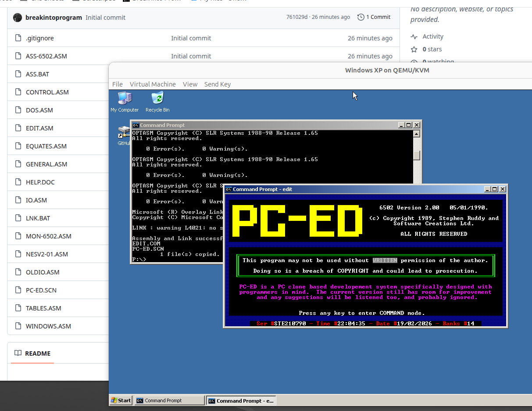This screenshot has height=411, width=532.
Task: Click the commit history clock icon
Action: pyautogui.click(x=361, y=17)
